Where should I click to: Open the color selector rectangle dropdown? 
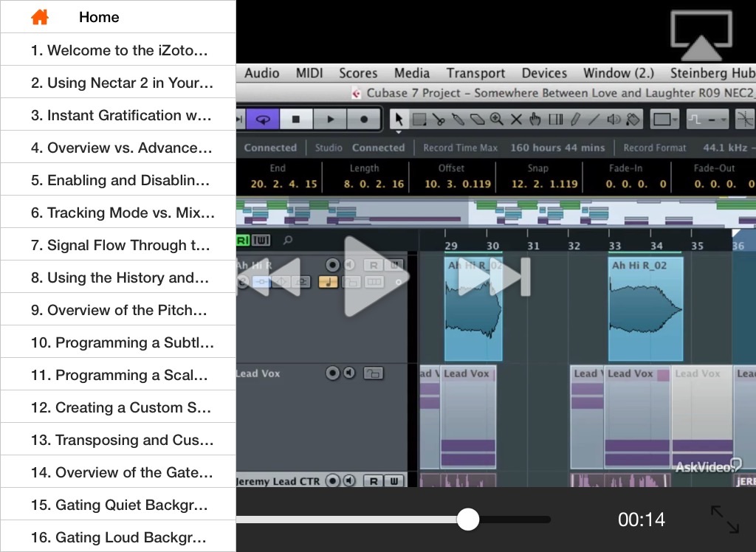point(665,119)
